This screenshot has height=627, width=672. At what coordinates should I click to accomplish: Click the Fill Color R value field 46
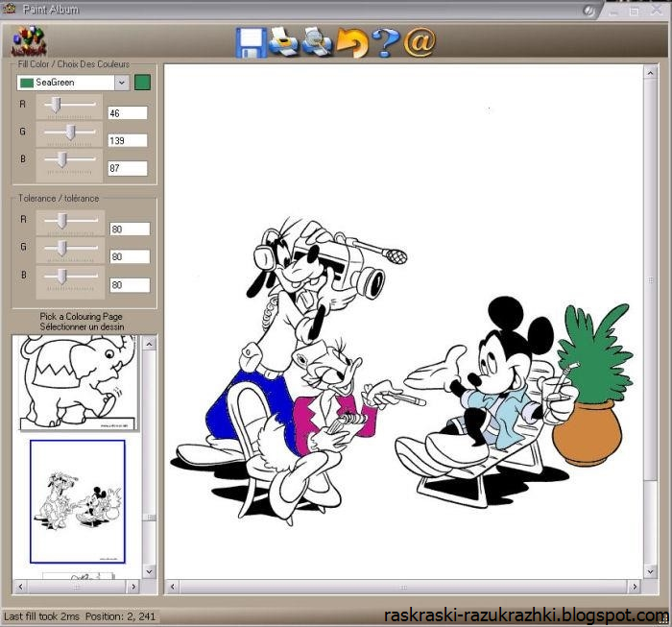click(128, 113)
